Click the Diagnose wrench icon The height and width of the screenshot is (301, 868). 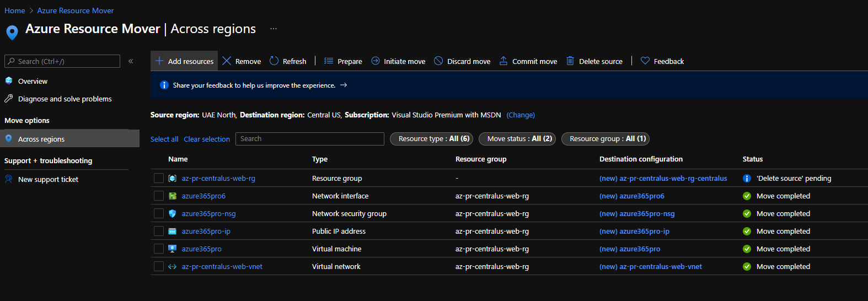click(x=9, y=99)
